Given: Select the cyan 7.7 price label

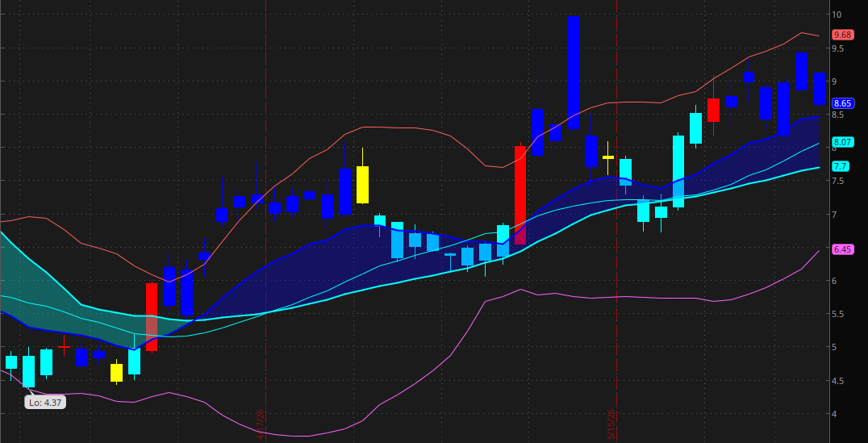Looking at the screenshot, I should (x=841, y=166).
